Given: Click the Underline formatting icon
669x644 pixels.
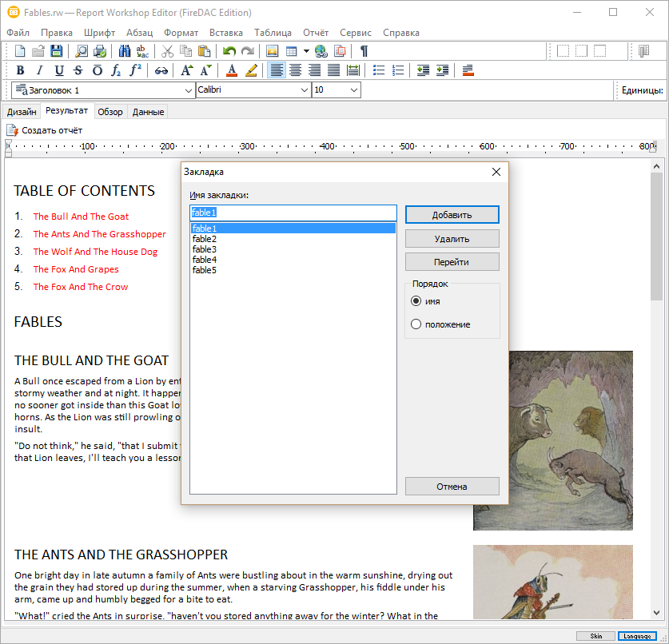Looking at the screenshot, I should tap(59, 70).
